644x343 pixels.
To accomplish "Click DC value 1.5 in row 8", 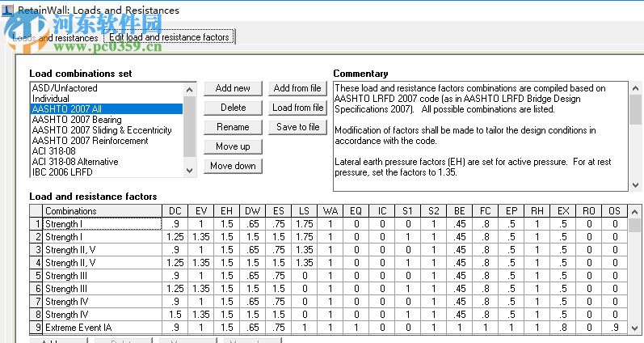I will 175,315.
